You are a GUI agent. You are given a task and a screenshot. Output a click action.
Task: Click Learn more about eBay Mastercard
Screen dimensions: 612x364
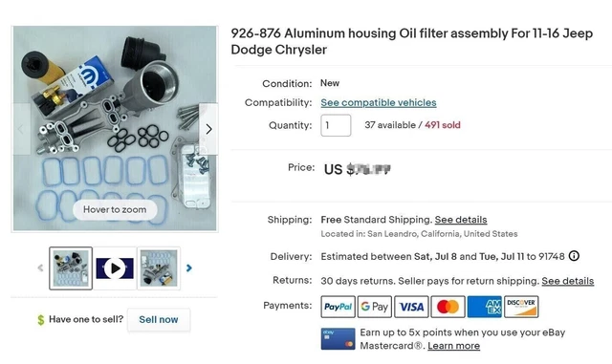[453, 346]
